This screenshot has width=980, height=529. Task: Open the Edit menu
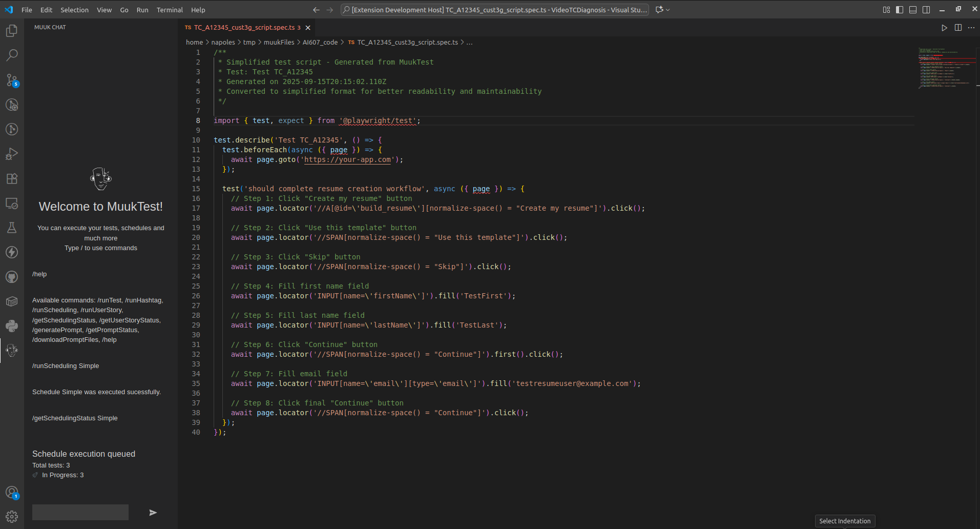[46, 10]
